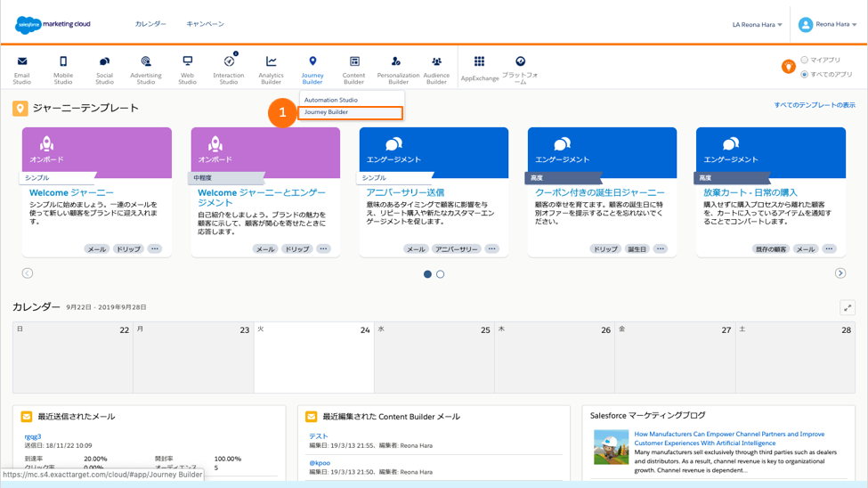Open Personalization Builder icon

point(396,61)
